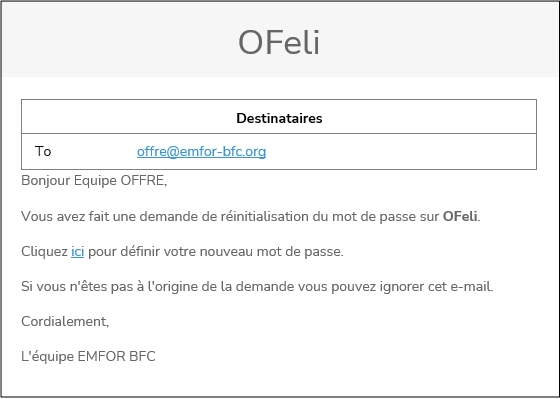Click the bold OFeli word in body text

(x=460, y=216)
